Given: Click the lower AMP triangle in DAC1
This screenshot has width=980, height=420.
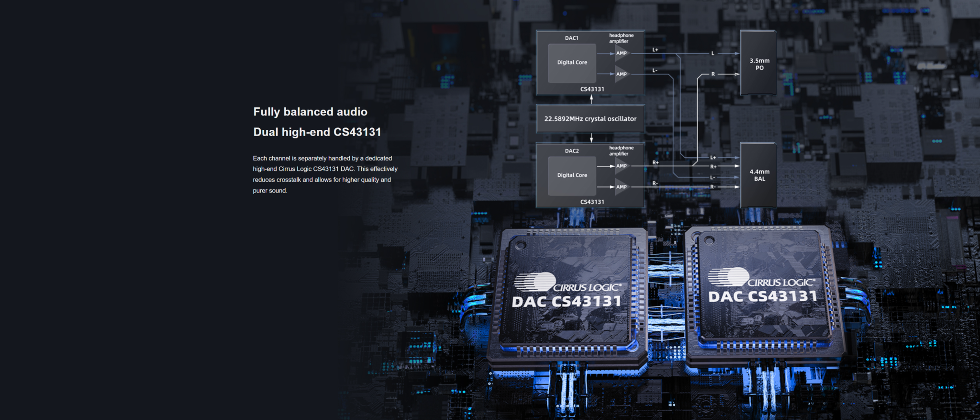Looking at the screenshot, I should (x=621, y=74).
